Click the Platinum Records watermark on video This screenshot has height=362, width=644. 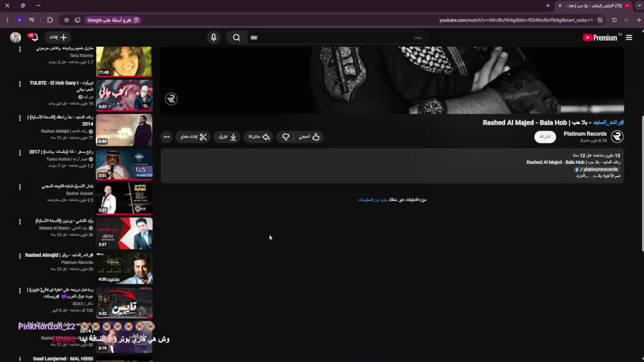click(172, 99)
